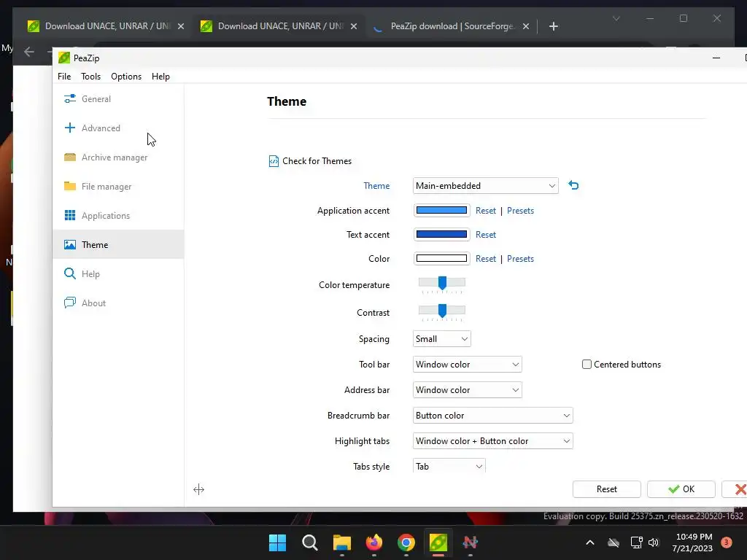Click the white Color swatch
747x560 pixels.
tap(441, 259)
